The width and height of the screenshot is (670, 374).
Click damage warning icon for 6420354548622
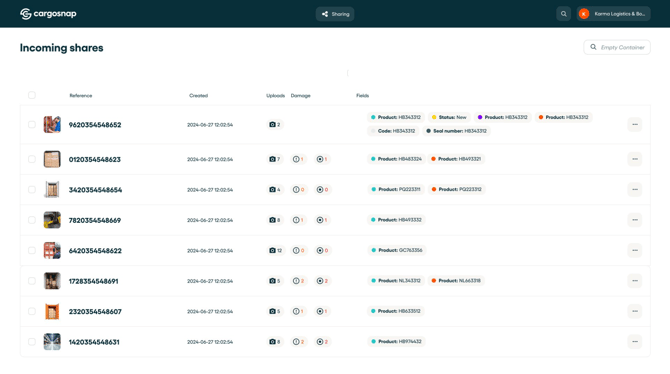click(x=296, y=250)
